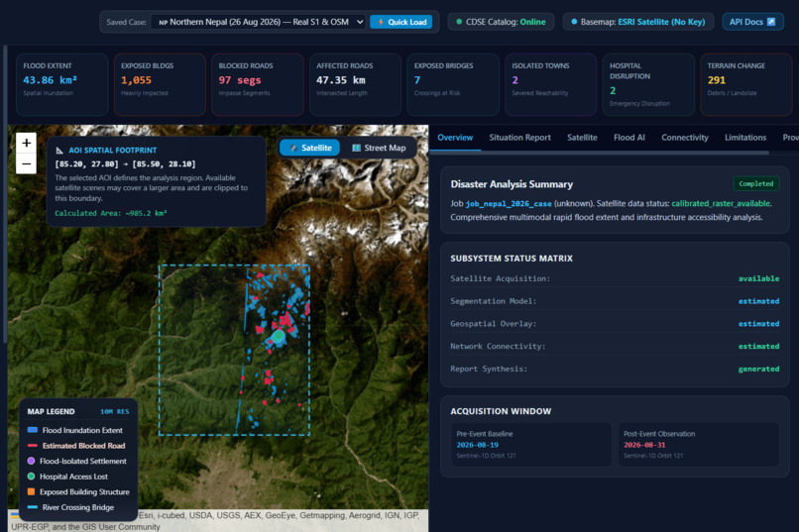799x532 pixels.
Task: Click the Nepal NP flag code in Saved Case
Action: pyautogui.click(x=163, y=23)
